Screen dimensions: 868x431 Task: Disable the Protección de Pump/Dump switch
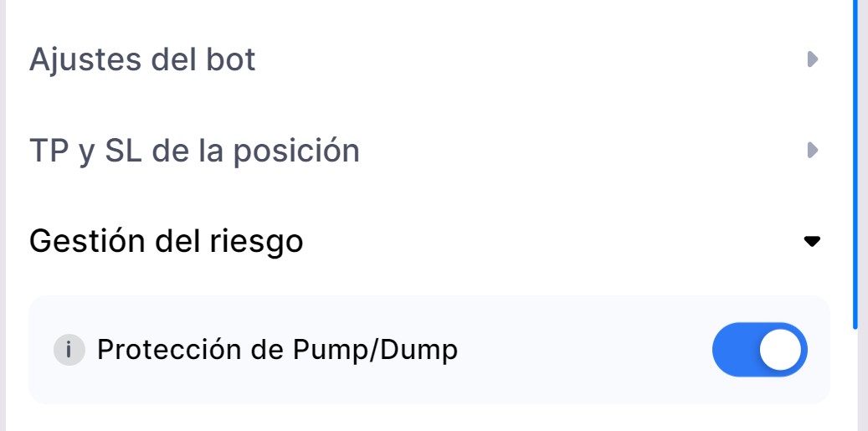[760, 350]
